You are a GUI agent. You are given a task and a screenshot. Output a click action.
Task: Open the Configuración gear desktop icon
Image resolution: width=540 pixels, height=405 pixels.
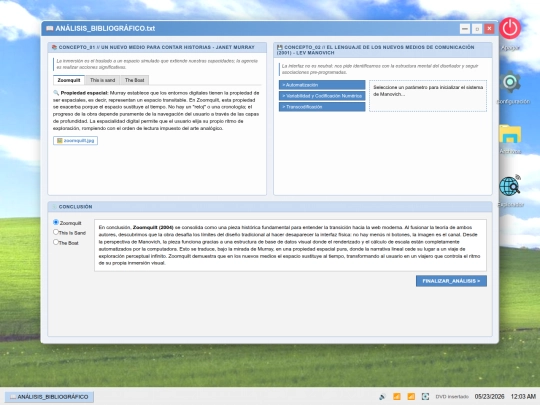pos(510,82)
